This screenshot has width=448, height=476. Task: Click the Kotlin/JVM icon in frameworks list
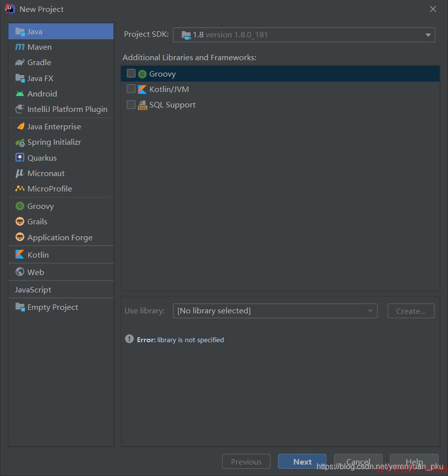click(142, 89)
